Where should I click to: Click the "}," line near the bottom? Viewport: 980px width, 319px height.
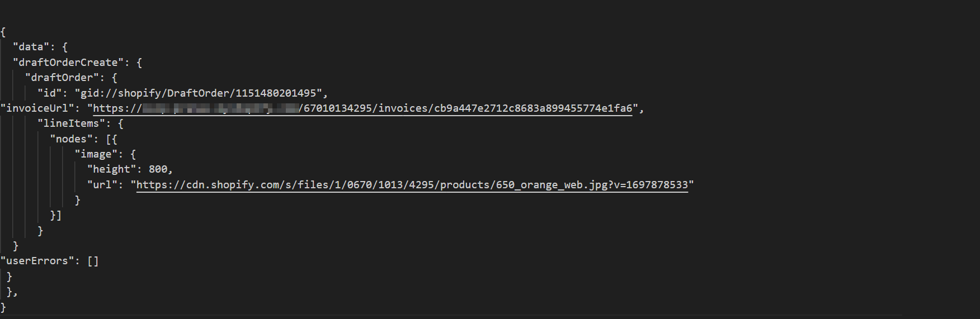click(x=12, y=292)
